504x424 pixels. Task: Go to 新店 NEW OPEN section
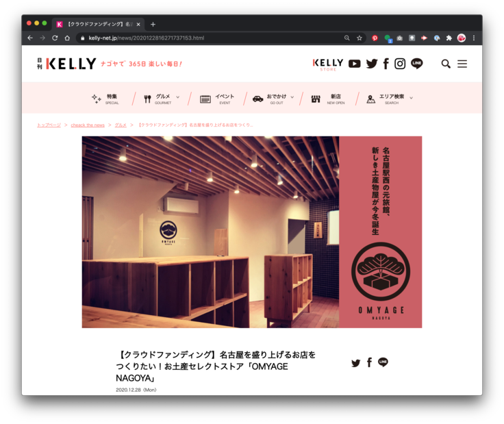click(x=328, y=99)
